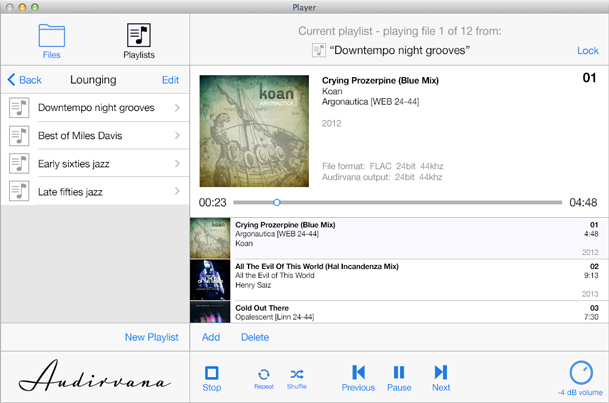Click Edit in the Lounging header
This screenshot has height=403, width=609.
(170, 80)
